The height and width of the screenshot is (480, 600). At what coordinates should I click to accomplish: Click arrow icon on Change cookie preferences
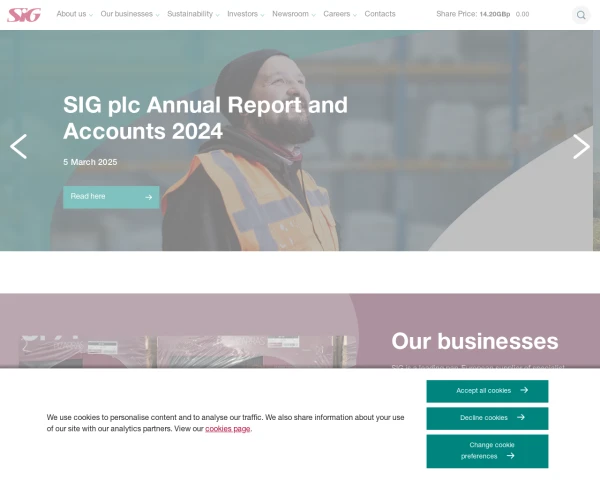pyautogui.click(x=510, y=456)
